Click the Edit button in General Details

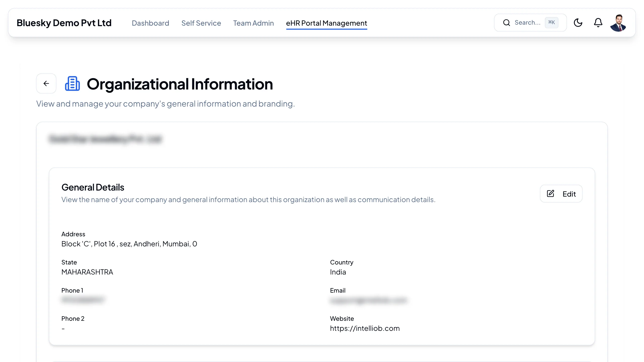[561, 194]
